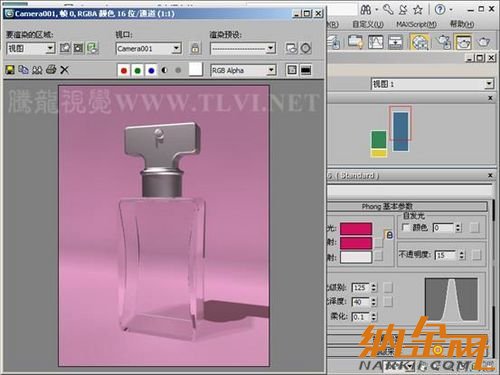Toggle the alpha channel display
The width and height of the screenshot is (500, 375).
tap(164, 70)
